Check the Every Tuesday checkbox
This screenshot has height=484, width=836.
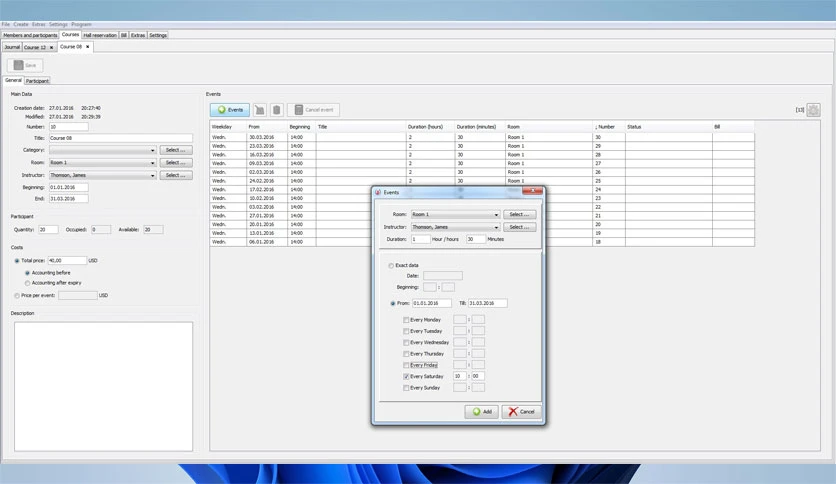(406, 331)
